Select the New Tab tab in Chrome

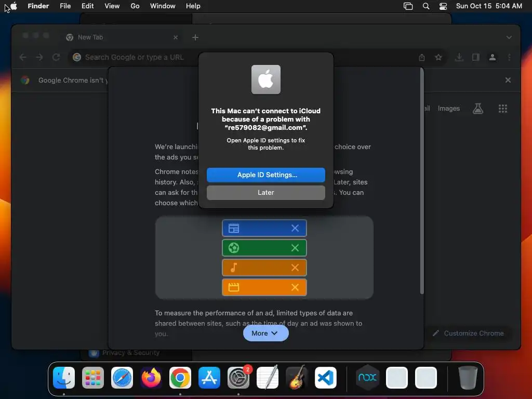coord(122,37)
